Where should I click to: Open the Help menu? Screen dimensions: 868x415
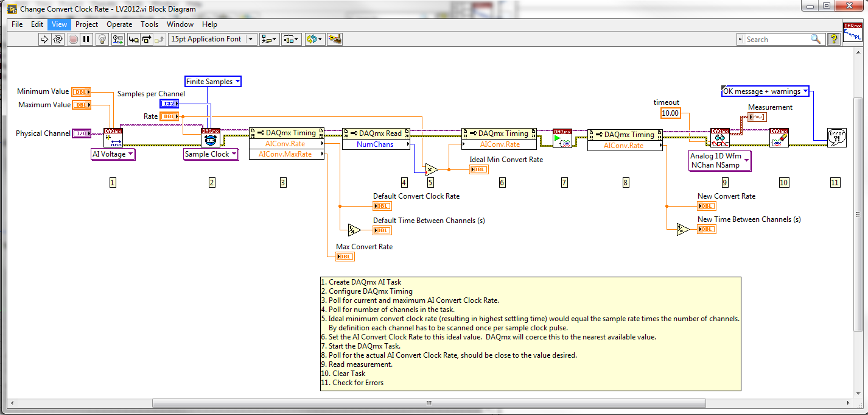pyautogui.click(x=209, y=24)
